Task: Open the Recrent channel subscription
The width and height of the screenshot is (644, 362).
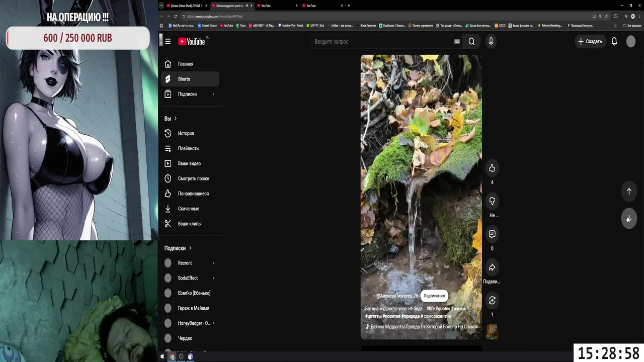Action: point(190,263)
